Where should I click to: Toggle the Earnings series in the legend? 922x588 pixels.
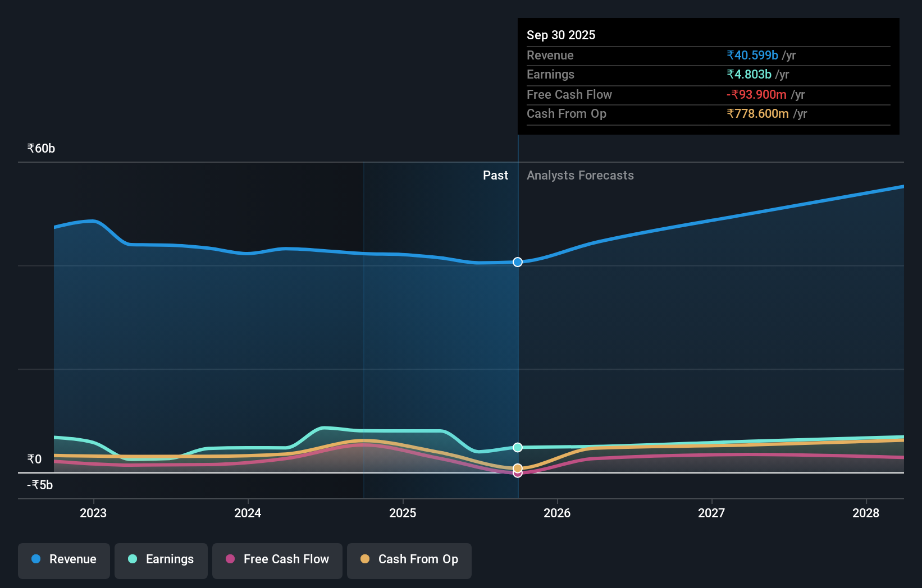click(161, 559)
